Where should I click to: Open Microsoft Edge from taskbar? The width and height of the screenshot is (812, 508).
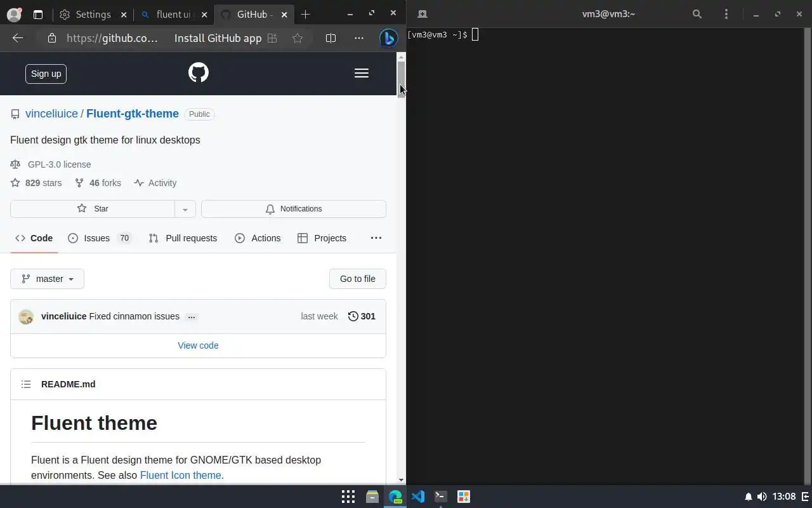click(395, 497)
